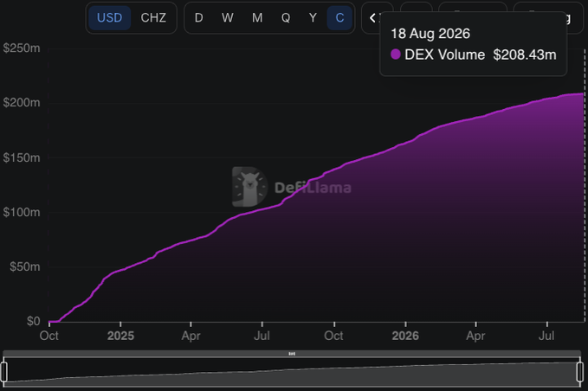The image size is (588, 391).
Task: Switch the denomination to USD
Action: 109,17
